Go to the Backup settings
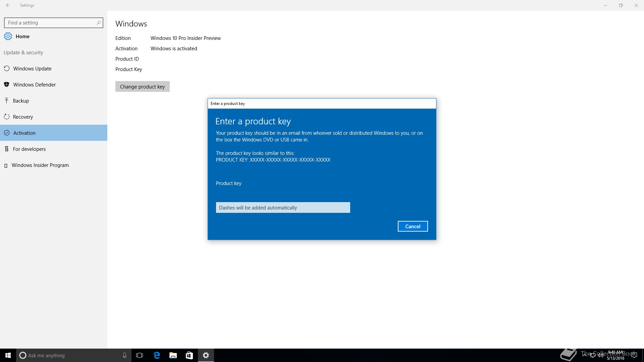 pyautogui.click(x=54, y=101)
